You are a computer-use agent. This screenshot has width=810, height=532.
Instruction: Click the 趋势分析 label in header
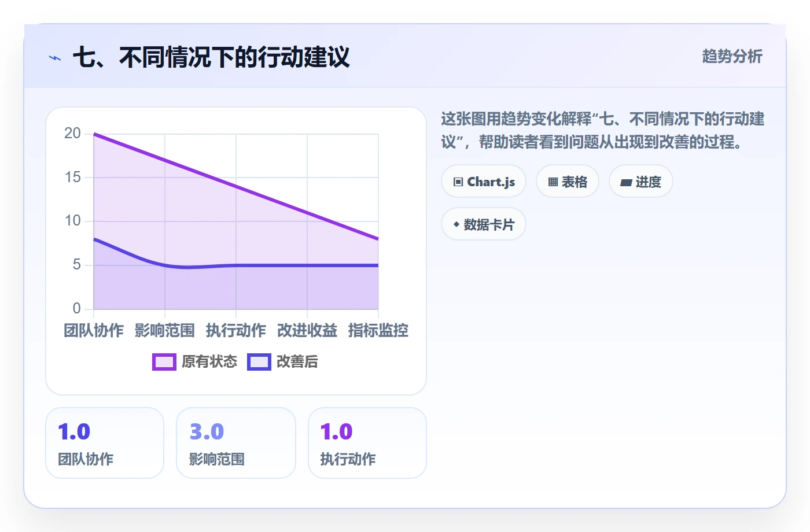coord(732,57)
